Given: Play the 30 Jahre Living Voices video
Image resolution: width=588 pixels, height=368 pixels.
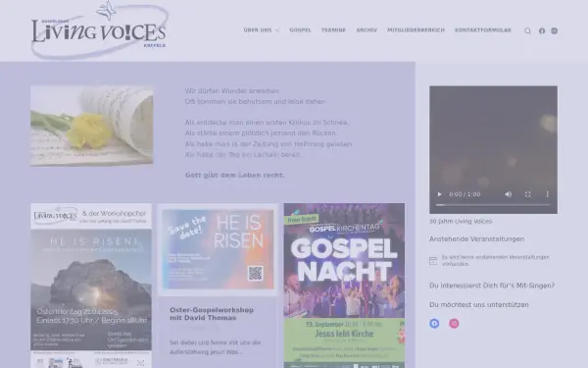Looking at the screenshot, I should (439, 194).
